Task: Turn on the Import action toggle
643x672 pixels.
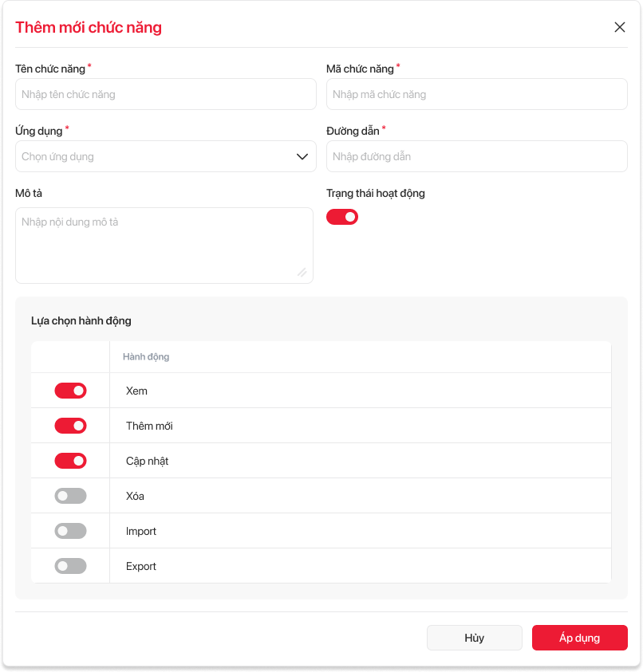Action: tap(70, 531)
